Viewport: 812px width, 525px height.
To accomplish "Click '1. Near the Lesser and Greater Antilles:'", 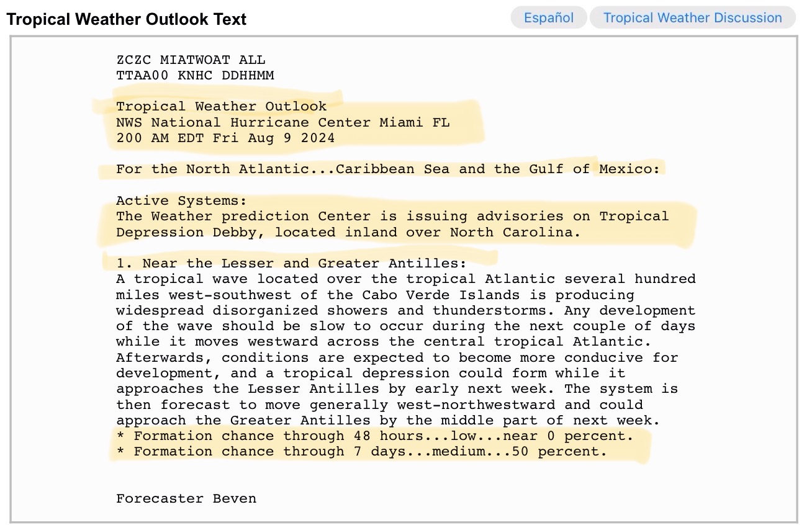I will point(291,263).
